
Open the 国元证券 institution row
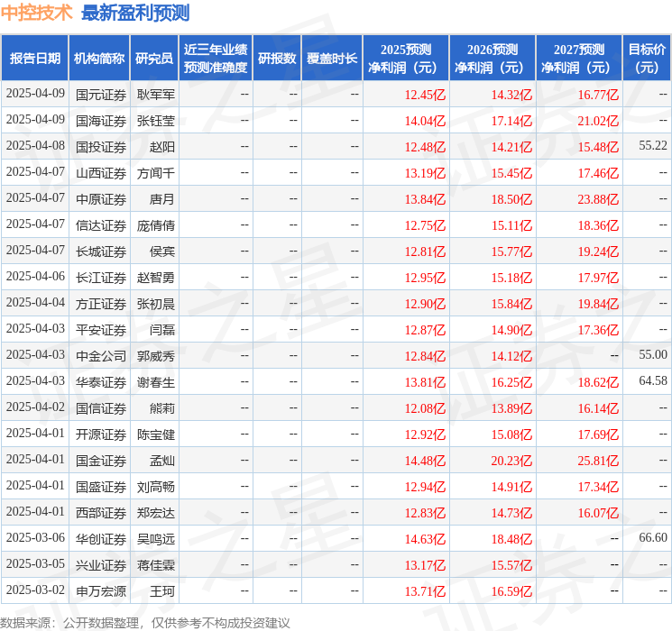coord(100,94)
